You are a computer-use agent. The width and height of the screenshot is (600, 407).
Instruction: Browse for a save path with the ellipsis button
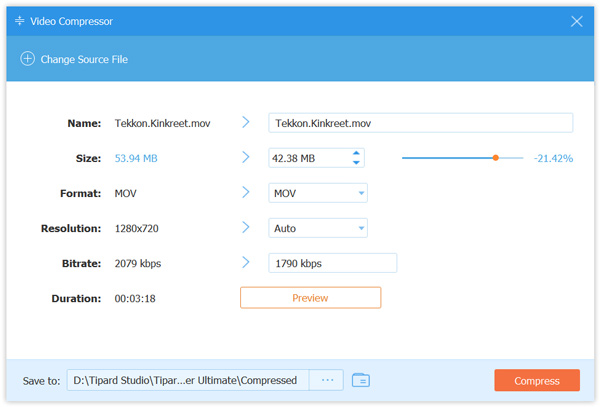point(327,380)
